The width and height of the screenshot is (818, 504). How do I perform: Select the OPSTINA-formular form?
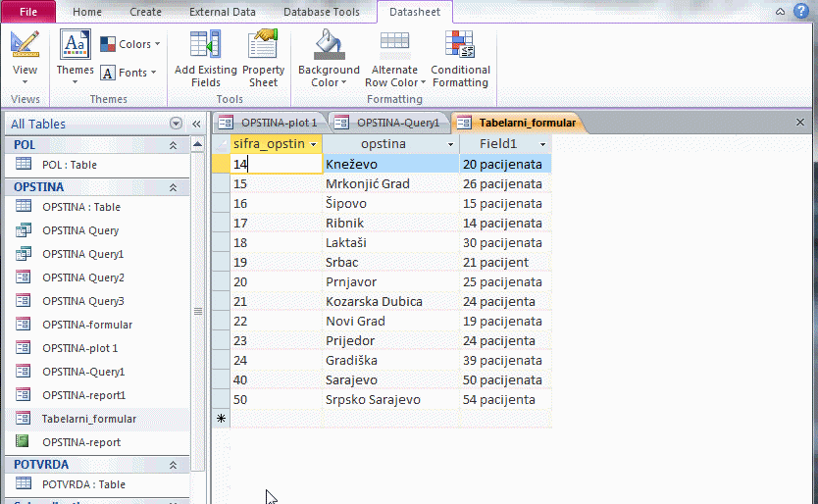97,325
